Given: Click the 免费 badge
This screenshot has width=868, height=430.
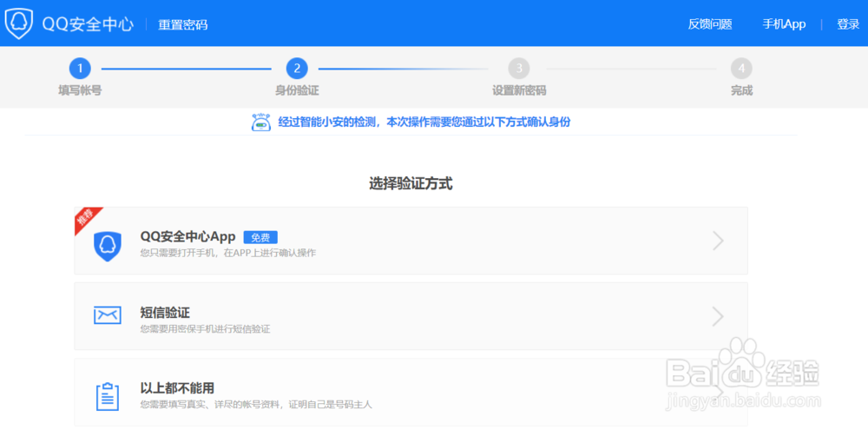Looking at the screenshot, I should click(260, 237).
